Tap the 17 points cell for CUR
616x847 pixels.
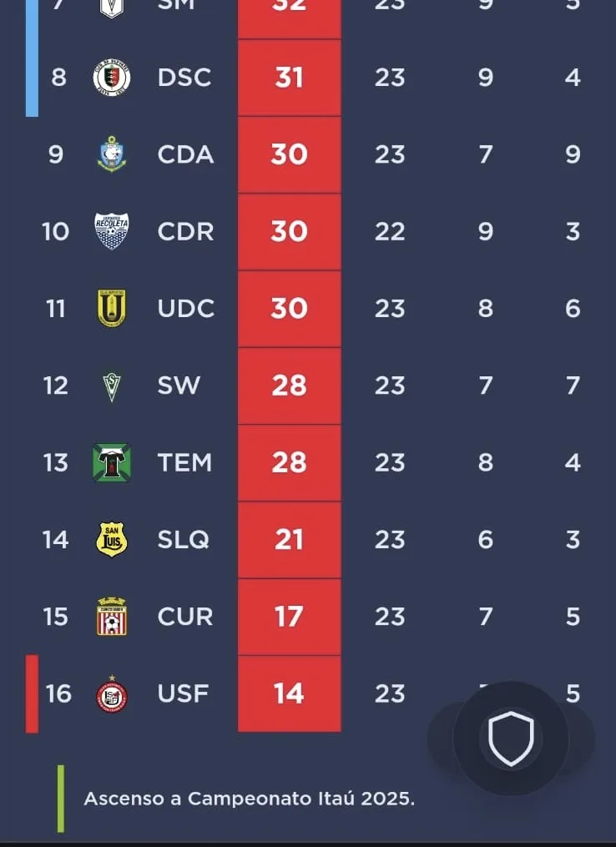[289, 617]
